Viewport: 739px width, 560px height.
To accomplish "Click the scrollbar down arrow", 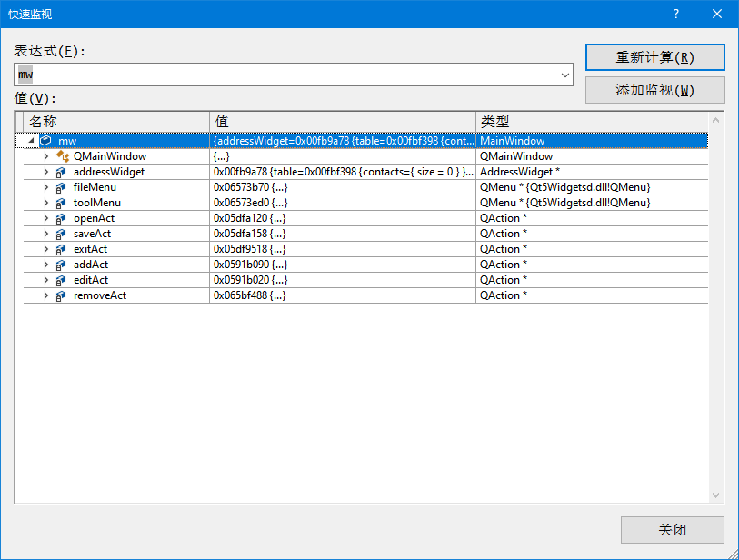I will 716,495.
